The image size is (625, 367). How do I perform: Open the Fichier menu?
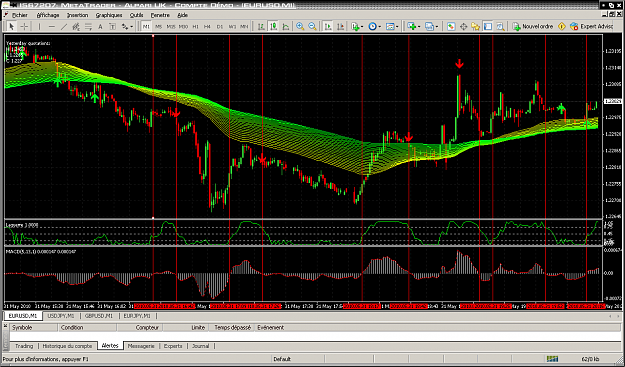point(20,15)
